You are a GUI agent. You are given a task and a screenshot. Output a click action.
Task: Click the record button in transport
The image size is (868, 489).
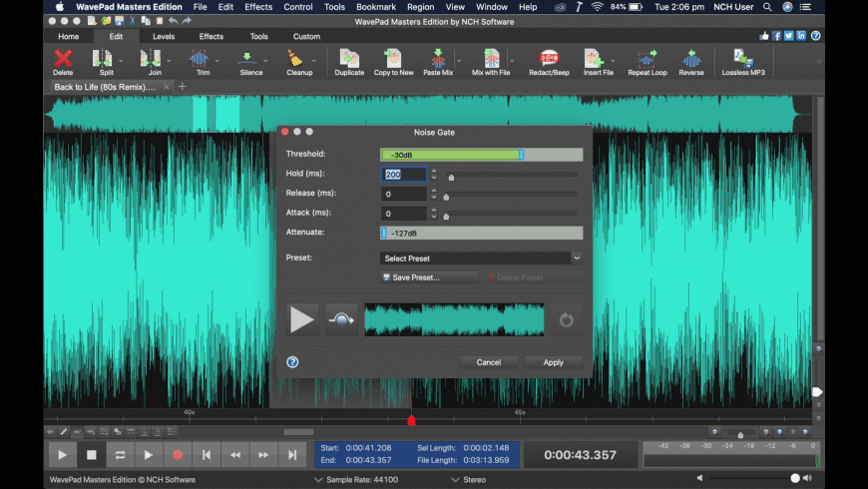click(x=178, y=455)
